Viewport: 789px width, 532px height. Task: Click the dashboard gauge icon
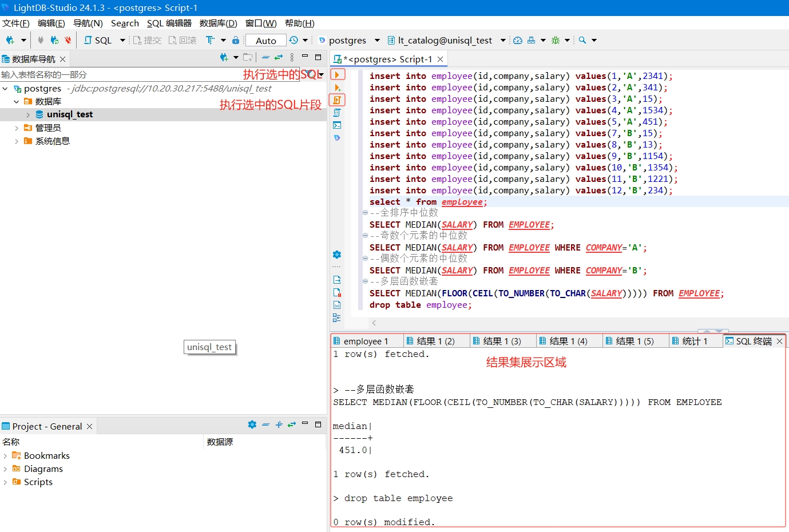tap(518, 40)
